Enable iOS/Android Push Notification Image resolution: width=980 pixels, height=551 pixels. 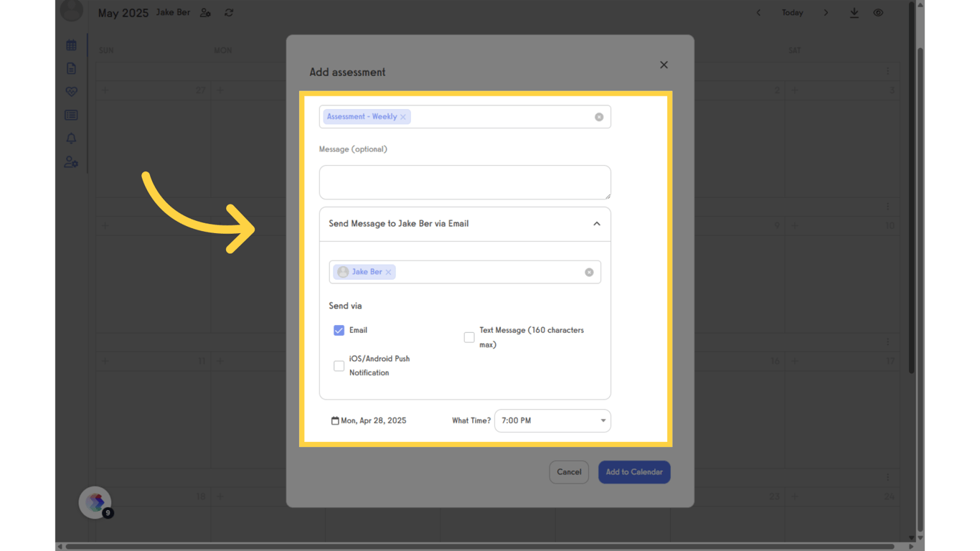click(339, 366)
